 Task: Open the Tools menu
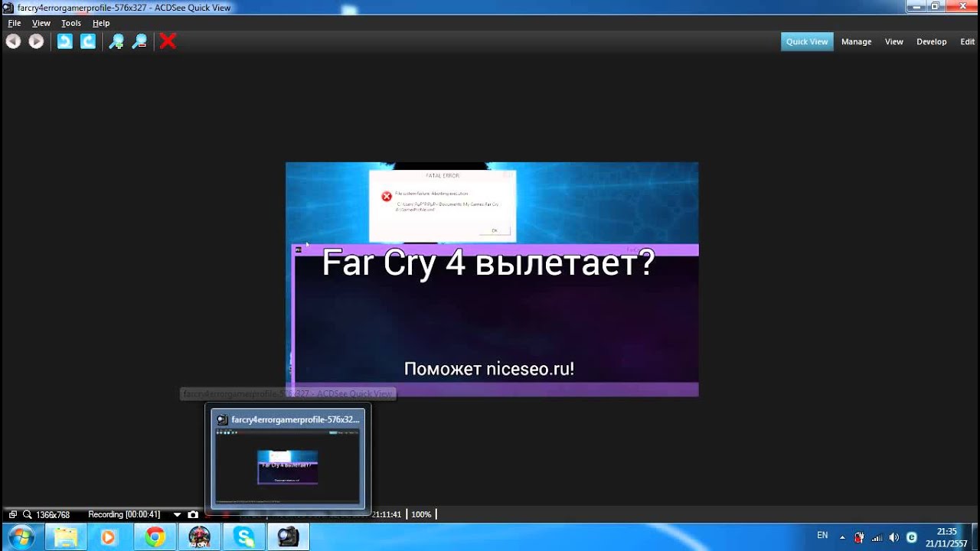pos(71,23)
